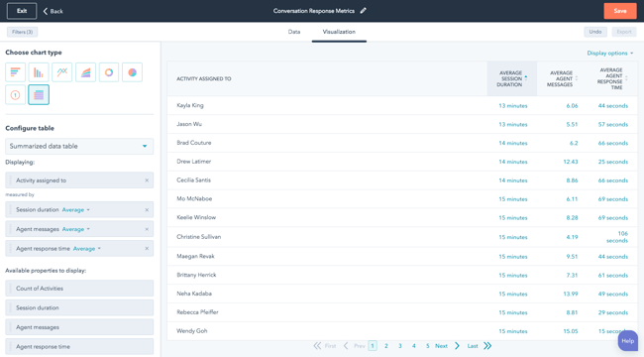Select the donut chart type
This screenshot has width=644, height=357.
tap(109, 72)
